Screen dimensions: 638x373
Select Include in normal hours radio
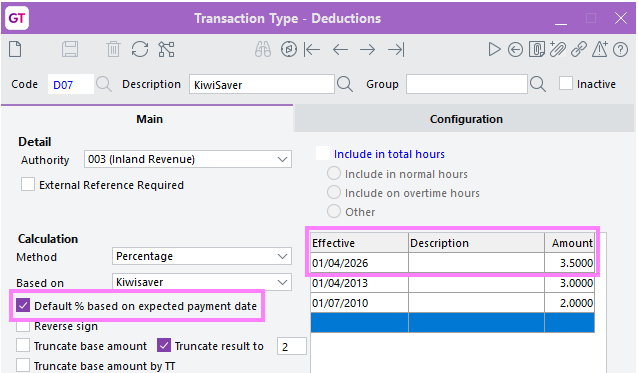(x=334, y=173)
